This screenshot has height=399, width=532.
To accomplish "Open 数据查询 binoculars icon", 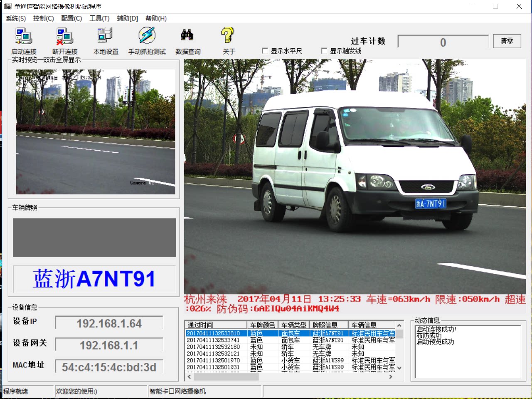I will click(x=187, y=35).
